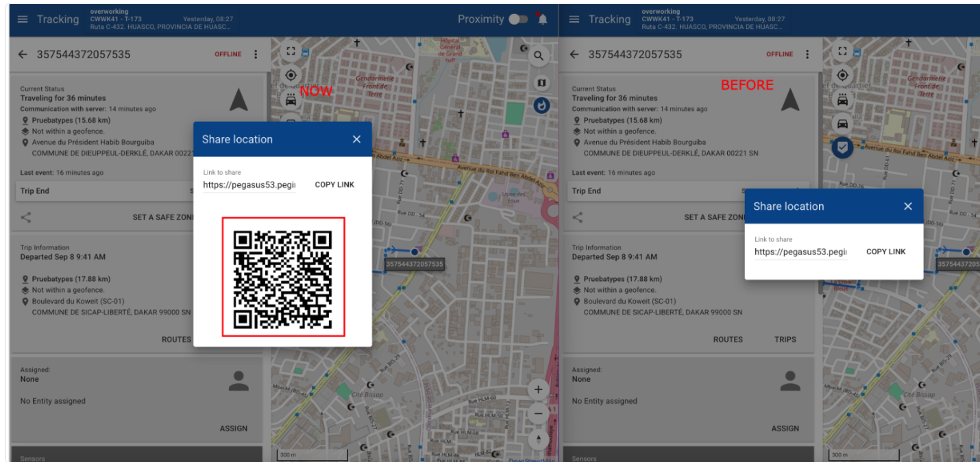Open three-dot menu beside OFFLINE in BEFORE panel
This screenshot has width=980, height=462.
coord(807,54)
